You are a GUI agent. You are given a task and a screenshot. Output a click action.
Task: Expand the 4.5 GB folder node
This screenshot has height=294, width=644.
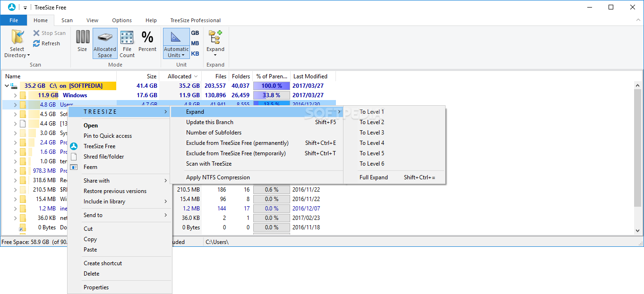(15, 114)
